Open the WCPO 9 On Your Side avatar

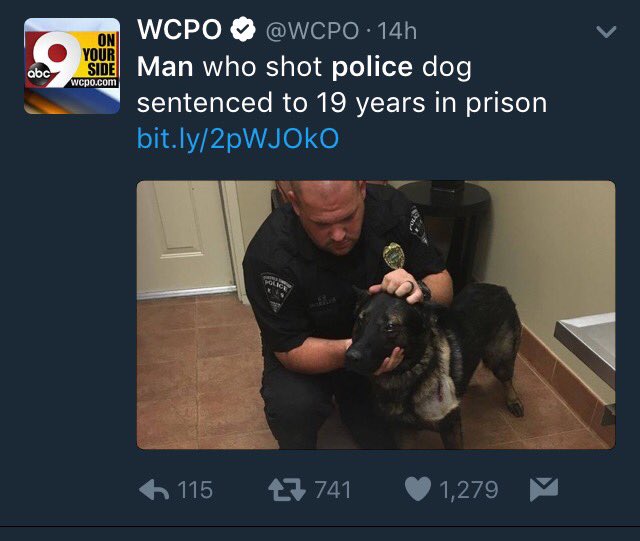click(x=72, y=66)
